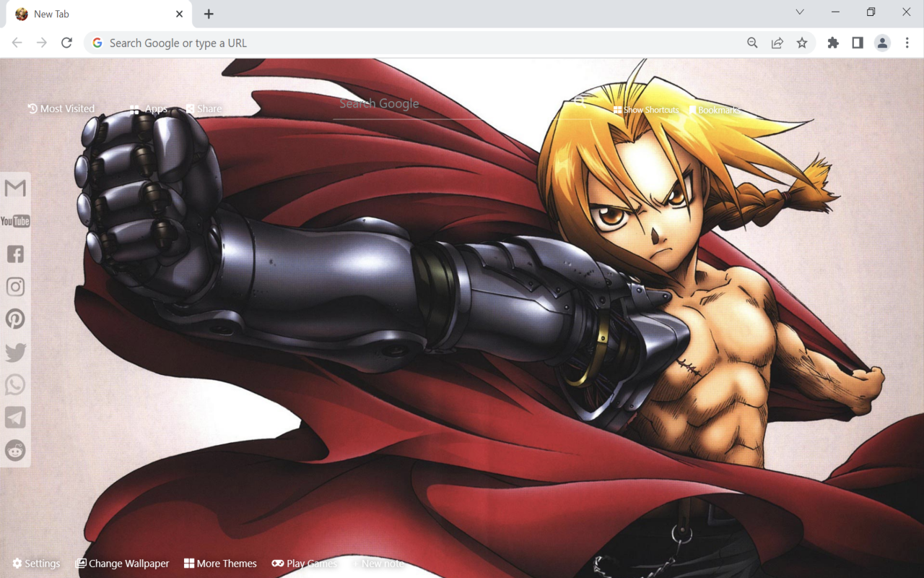Viewport: 924px width, 578px height.
Task: Open Instagram shortcut in sidebar
Action: 15,287
